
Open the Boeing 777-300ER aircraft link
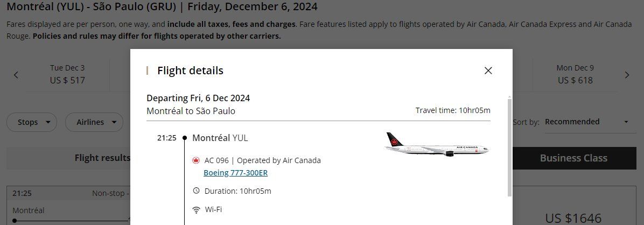pyautogui.click(x=235, y=173)
